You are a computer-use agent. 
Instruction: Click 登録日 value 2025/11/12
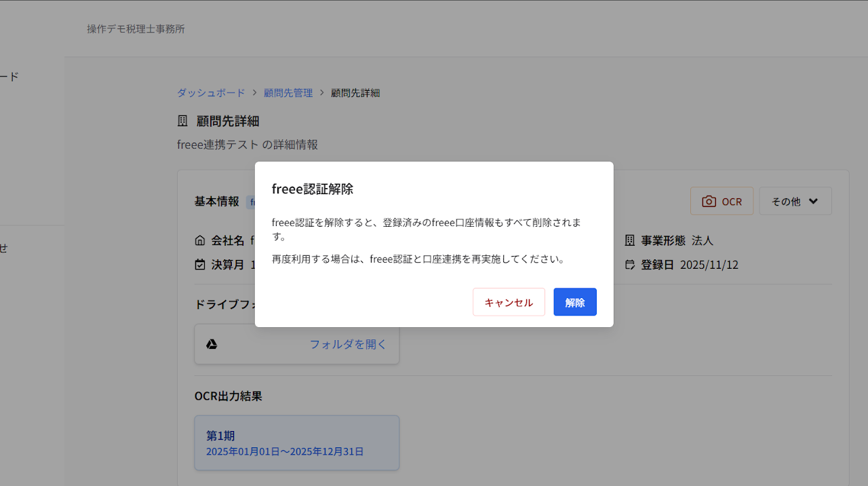pos(709,264)
